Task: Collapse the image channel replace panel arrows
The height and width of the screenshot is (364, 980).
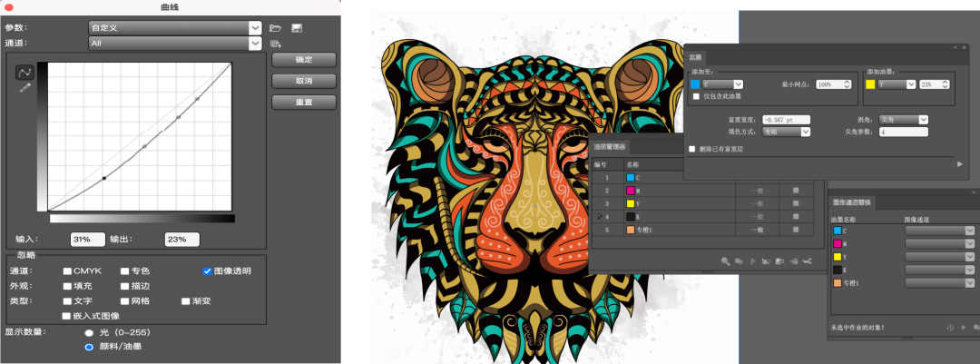Action: coord(973,192)
